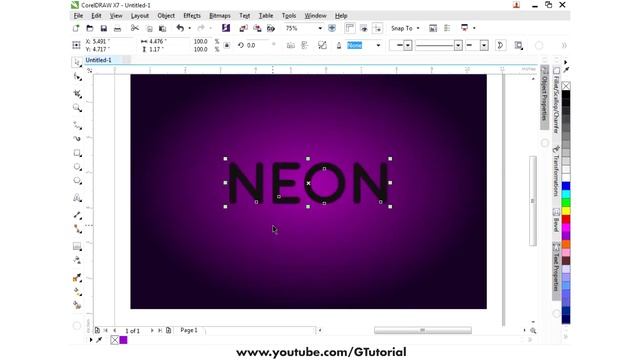
Task: Switch to the Untitled-1 document tab
Action: click(98, 60)
